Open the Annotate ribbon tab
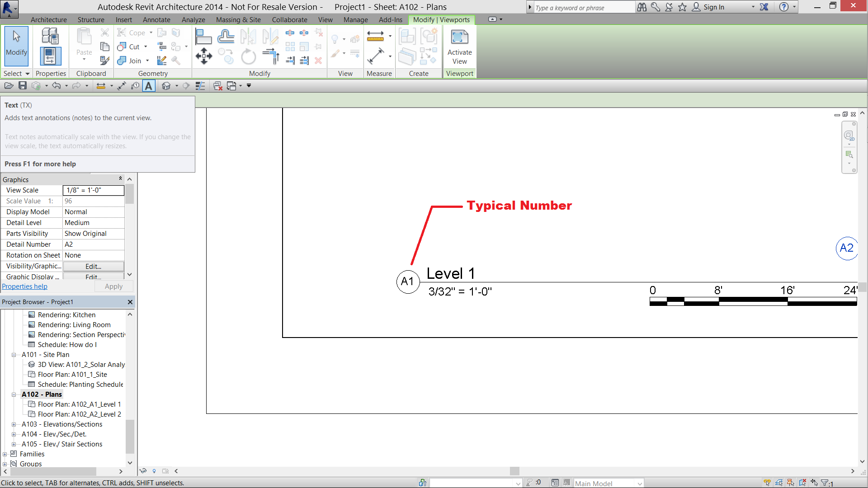The width and height of the screenshot is (868, 488). tap(156, 20)
